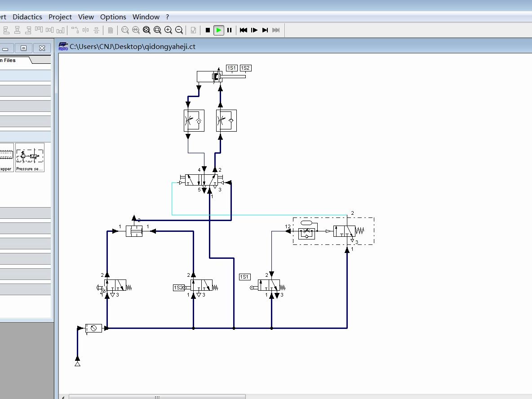Open the Window menu

coord(146,17)
